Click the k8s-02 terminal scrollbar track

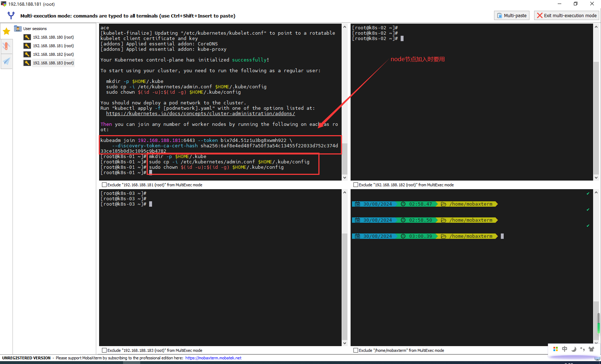pos(596,46)
